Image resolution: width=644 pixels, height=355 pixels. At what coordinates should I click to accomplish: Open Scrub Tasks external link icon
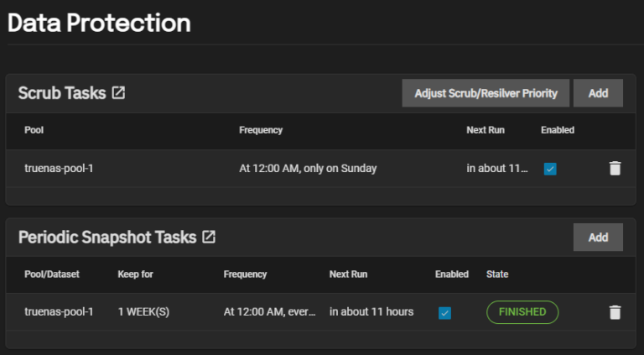118,93
